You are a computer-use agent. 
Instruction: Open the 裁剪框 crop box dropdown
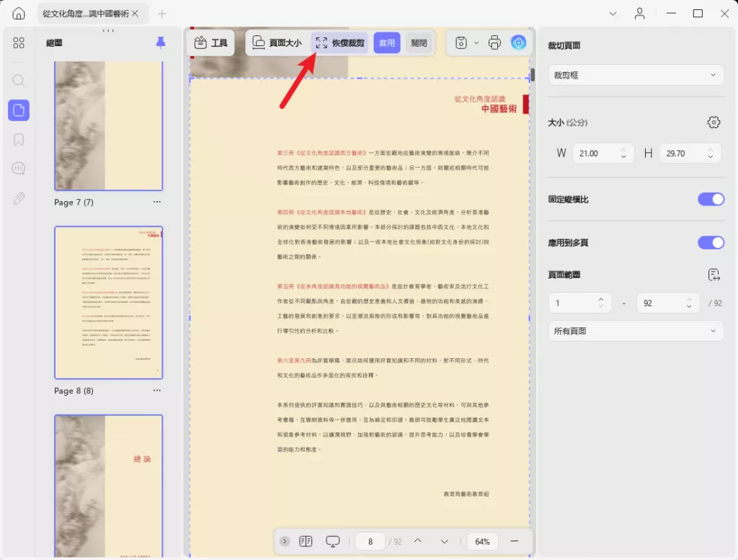point(636,75)
